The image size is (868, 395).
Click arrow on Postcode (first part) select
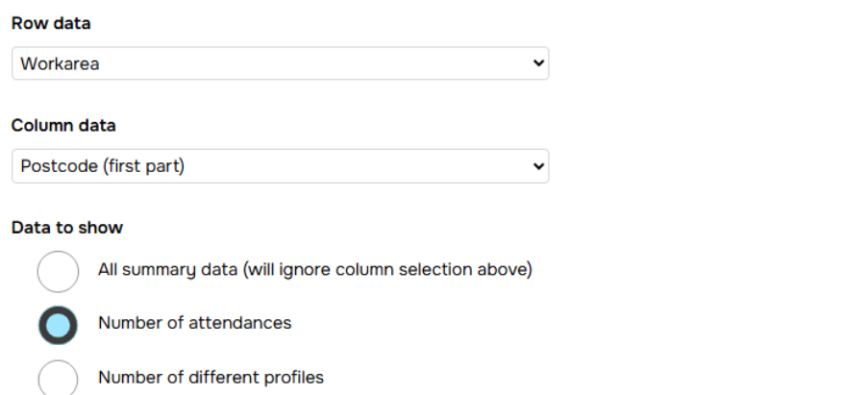(x=537, y=166)
